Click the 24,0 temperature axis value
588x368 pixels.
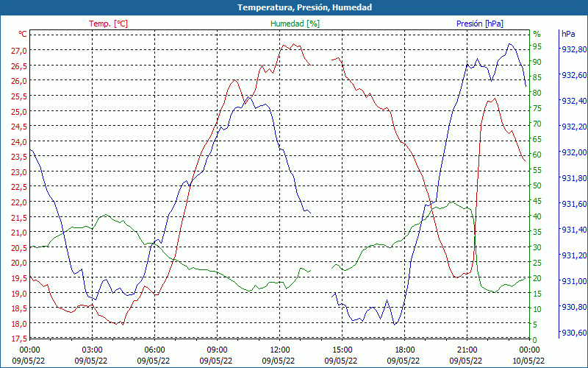(x=18, y=141)
